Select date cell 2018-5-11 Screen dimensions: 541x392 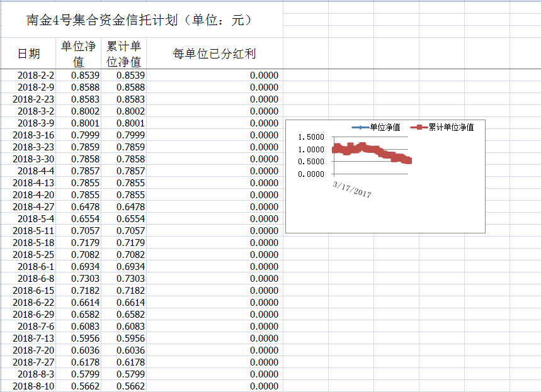click(28, 231)
